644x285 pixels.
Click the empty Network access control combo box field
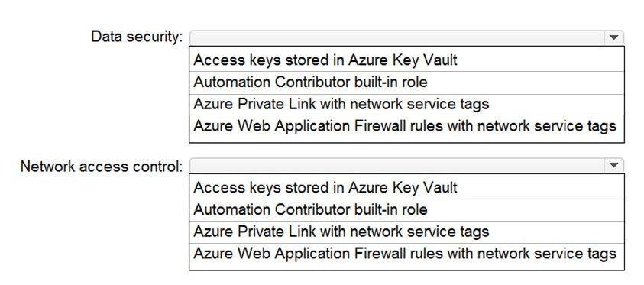click(396, 166)
